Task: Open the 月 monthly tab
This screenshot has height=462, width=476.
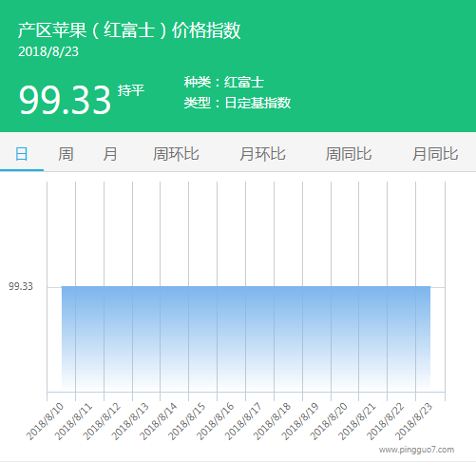Action: (x=110, y=154)
